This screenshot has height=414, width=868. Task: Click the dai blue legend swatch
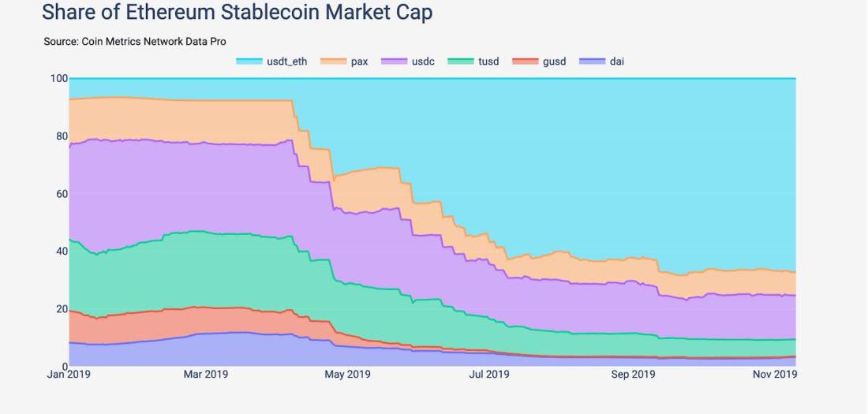pyautogui.click(x=592, y=62)
